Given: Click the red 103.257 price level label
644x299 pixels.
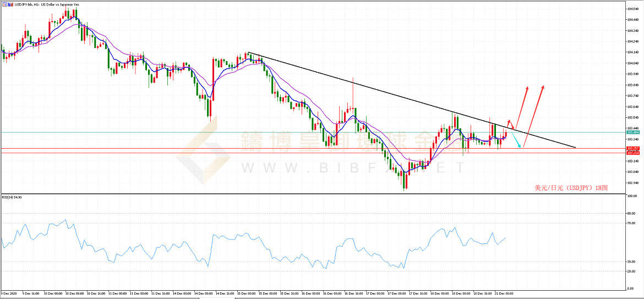Looking at the screenshot, I should (632, 149).
